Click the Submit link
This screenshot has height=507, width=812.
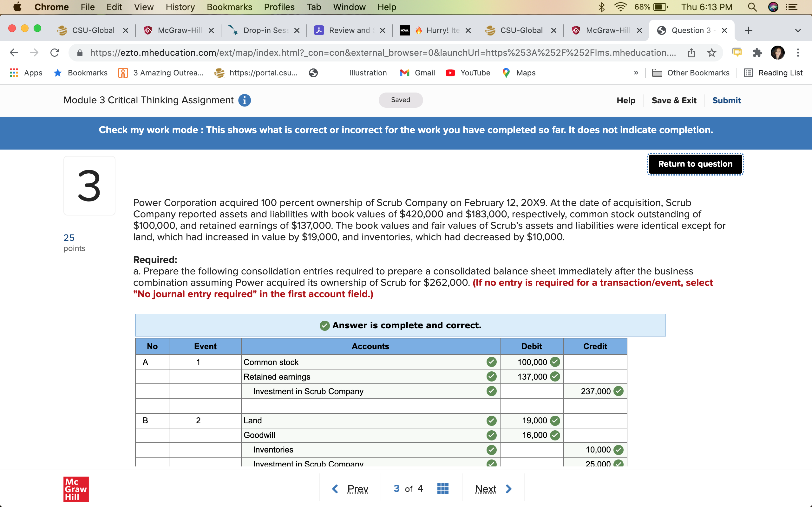tap(726, 100)
